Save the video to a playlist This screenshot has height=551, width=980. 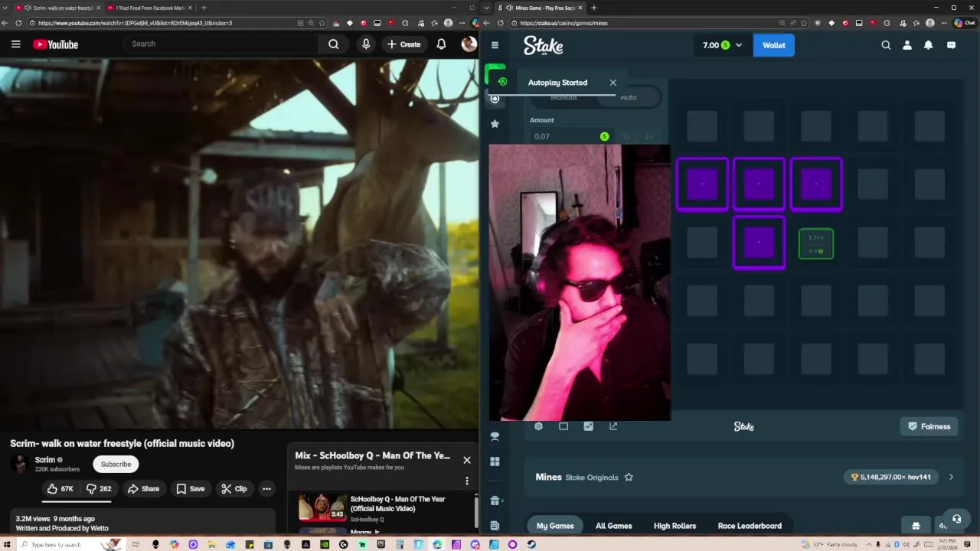pos(190,488)
